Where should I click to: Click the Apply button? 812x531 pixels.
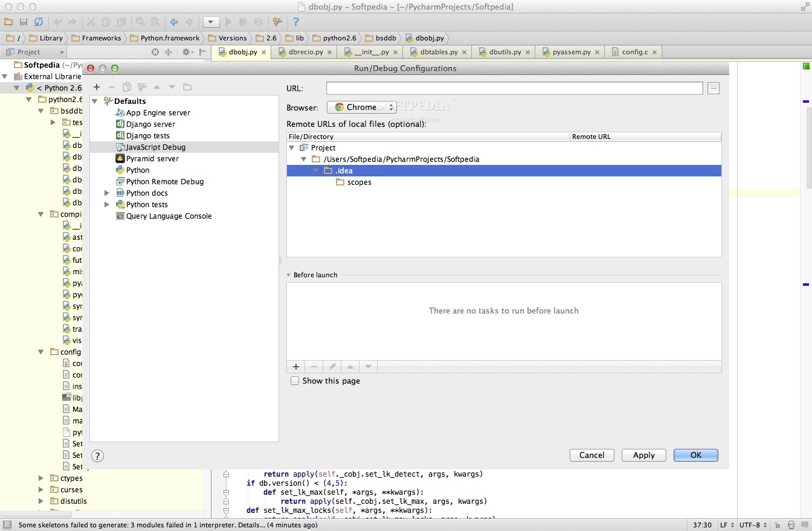click(643, 455)
